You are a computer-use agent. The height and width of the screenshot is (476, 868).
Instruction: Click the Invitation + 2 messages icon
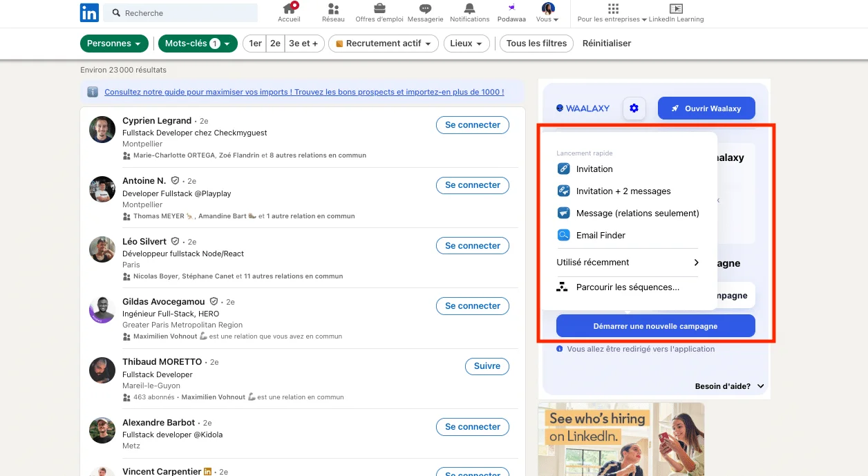tap(563, 191)
